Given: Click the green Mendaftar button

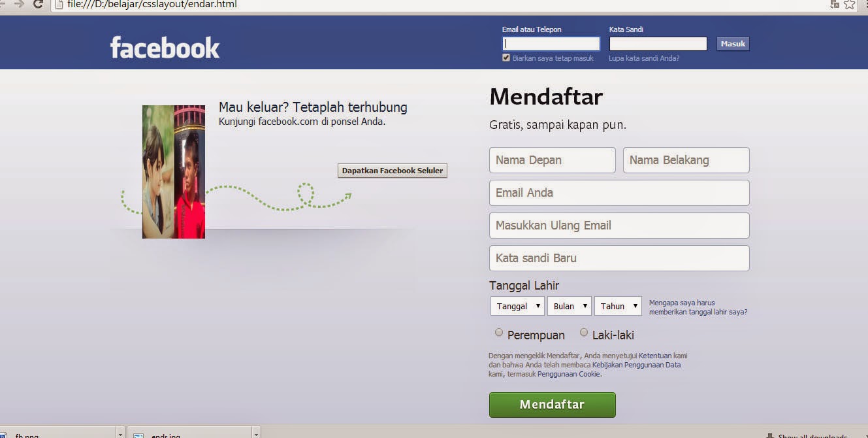Looking at the screenshot, I should tap(553, 405).
